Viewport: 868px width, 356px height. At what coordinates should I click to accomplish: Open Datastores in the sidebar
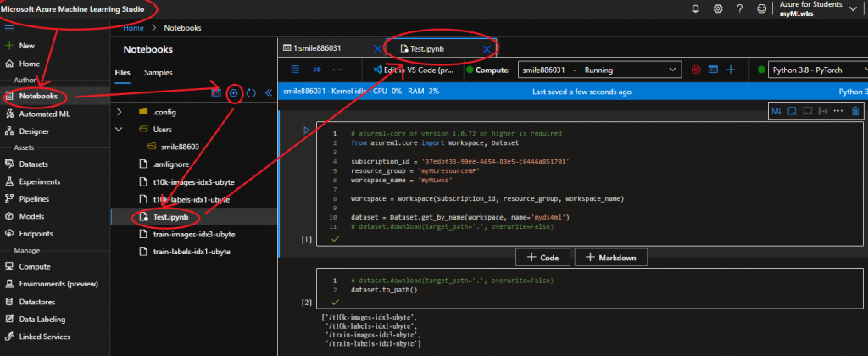[30, 302]
